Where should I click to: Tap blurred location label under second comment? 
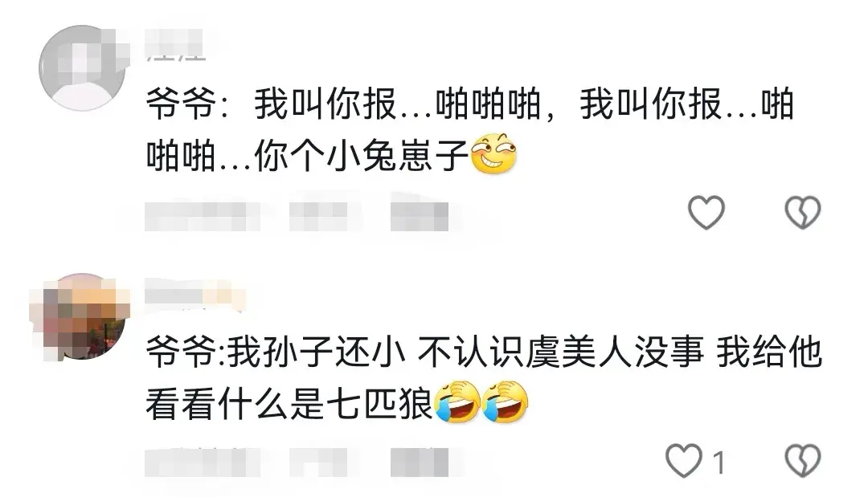(319, 462)
